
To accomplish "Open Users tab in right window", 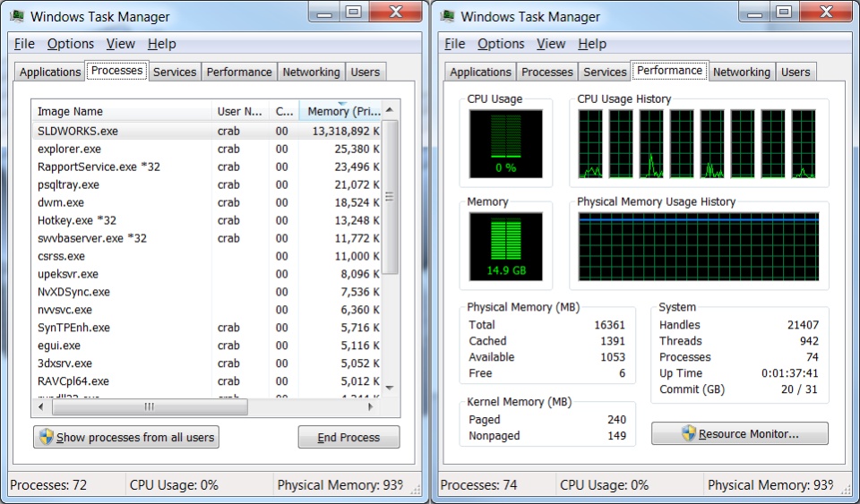I will pyautogui.click(x=795, y=72).
